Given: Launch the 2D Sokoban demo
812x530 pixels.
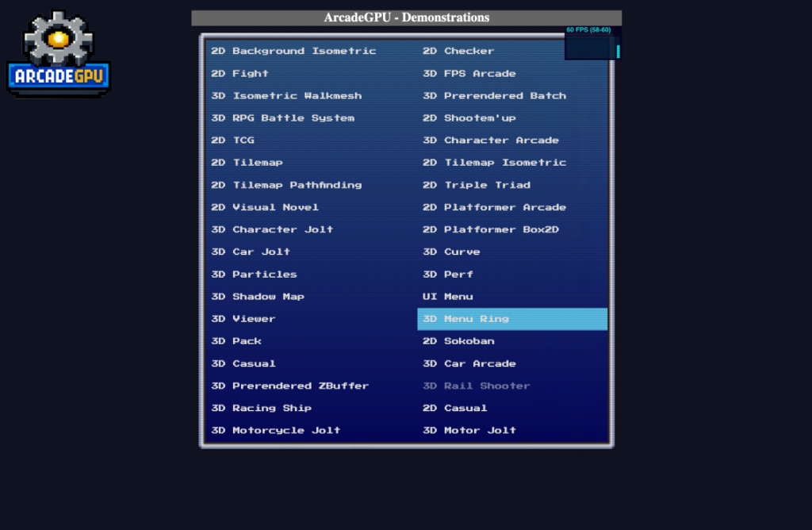Looking at the screenshot, I should pos(458,341).
